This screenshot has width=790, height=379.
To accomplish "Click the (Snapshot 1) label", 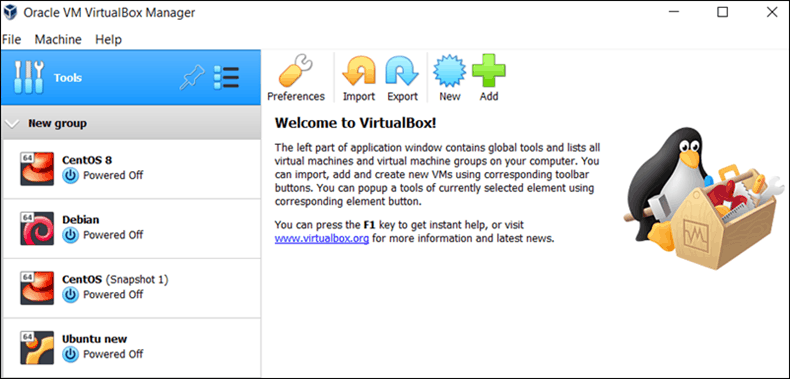I will (137, 279).
